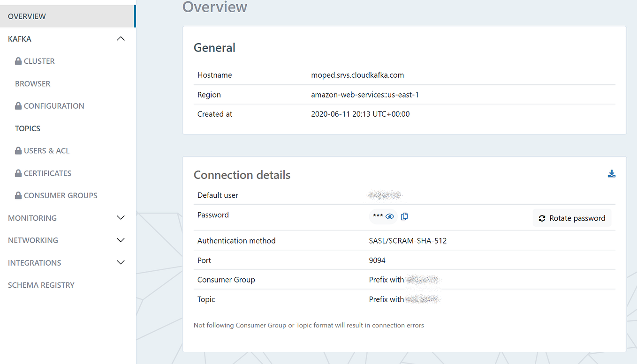Toggle visibility of the masked Topic prefix

pos(424,299)
